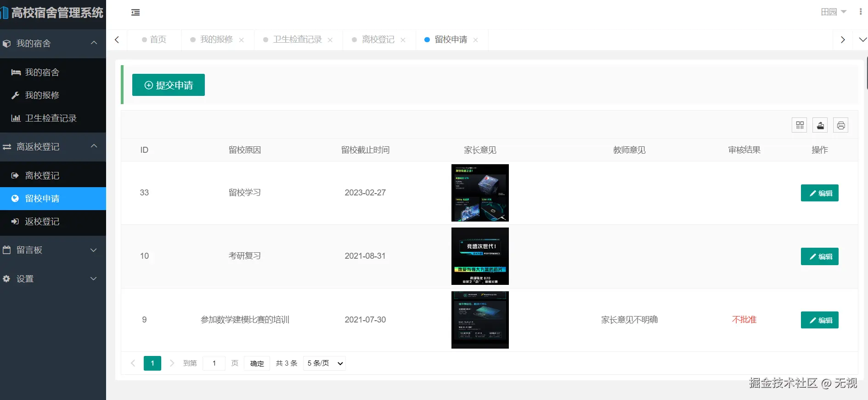
Task: Click the 教师意见 column header
Action: (x=629, y=150)
